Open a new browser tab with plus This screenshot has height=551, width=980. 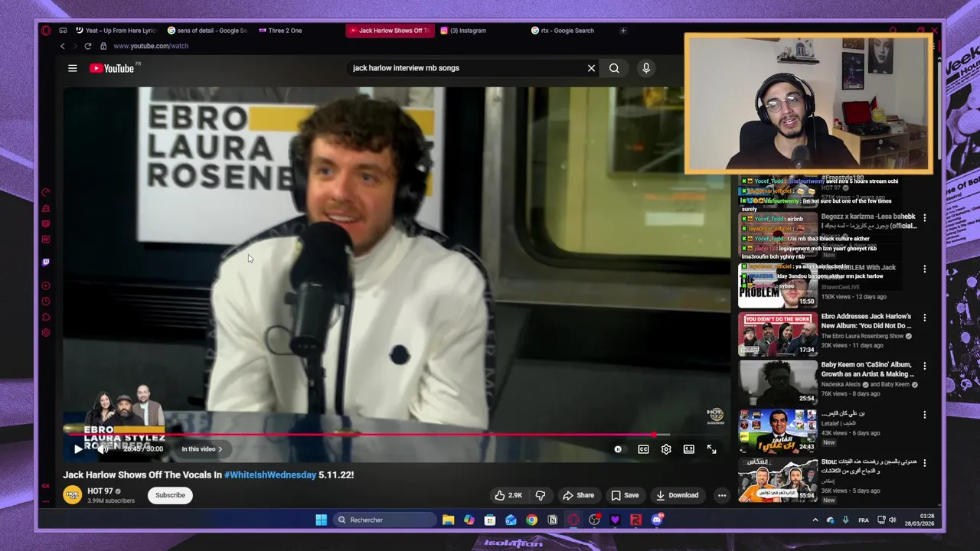[623, 31]
